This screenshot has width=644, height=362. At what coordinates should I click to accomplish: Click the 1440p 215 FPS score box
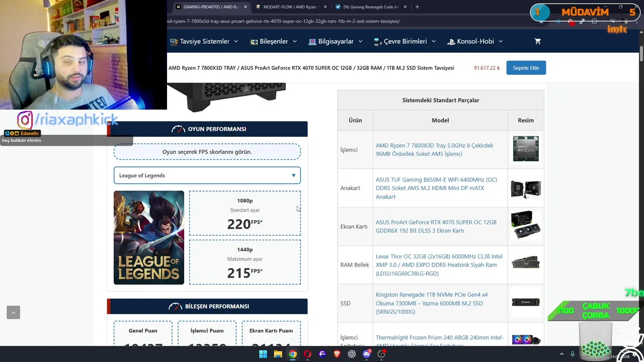[245, 262]
